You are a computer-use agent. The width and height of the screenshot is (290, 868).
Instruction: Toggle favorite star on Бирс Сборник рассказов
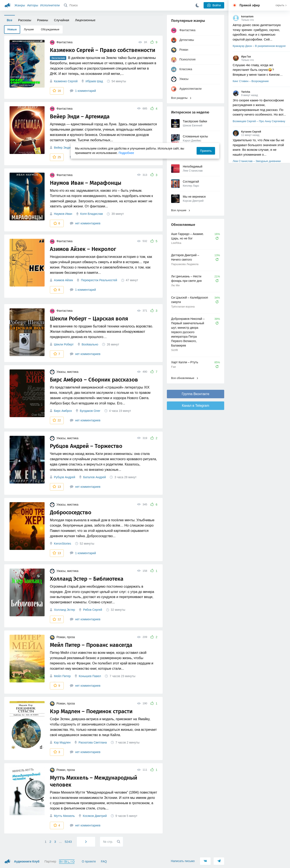57,420
